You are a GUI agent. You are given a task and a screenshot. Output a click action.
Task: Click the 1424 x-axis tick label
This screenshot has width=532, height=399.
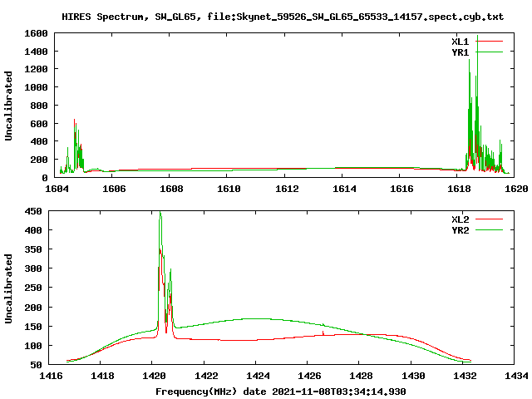258,376
